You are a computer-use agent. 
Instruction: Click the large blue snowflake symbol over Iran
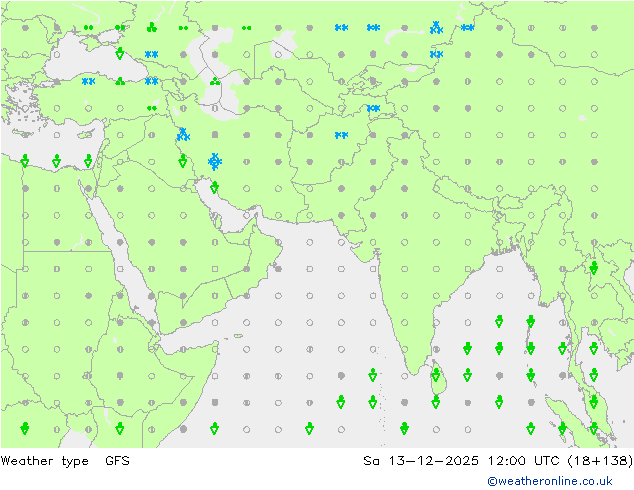point(215,161)
